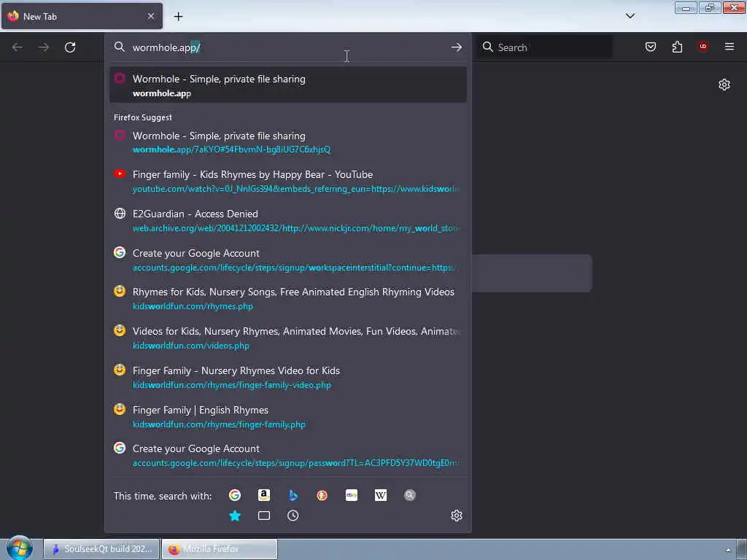This screenshot has width=747, height=560.
Task: Select the New Tab browser tab
Action: 82,16
